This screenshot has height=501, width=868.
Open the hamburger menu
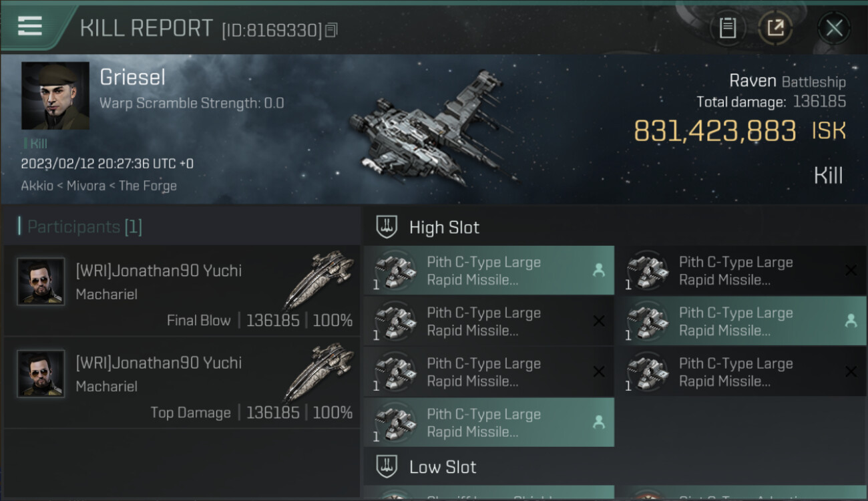[x=31, y=26]
